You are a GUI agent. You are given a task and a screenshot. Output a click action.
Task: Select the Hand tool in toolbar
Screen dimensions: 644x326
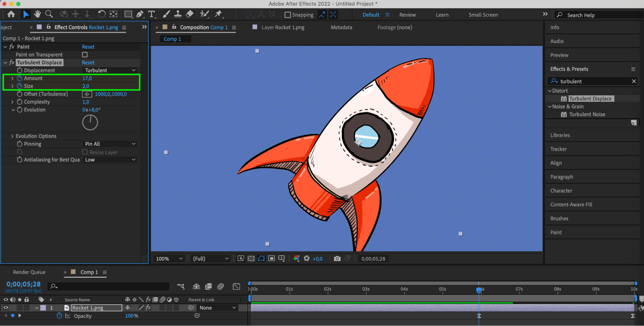(37, 14)
